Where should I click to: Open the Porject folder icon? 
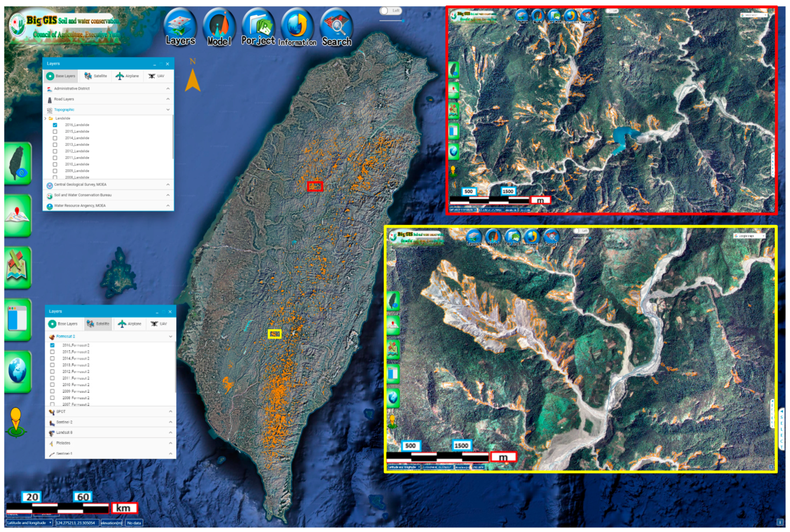click(x=258, y=27)
